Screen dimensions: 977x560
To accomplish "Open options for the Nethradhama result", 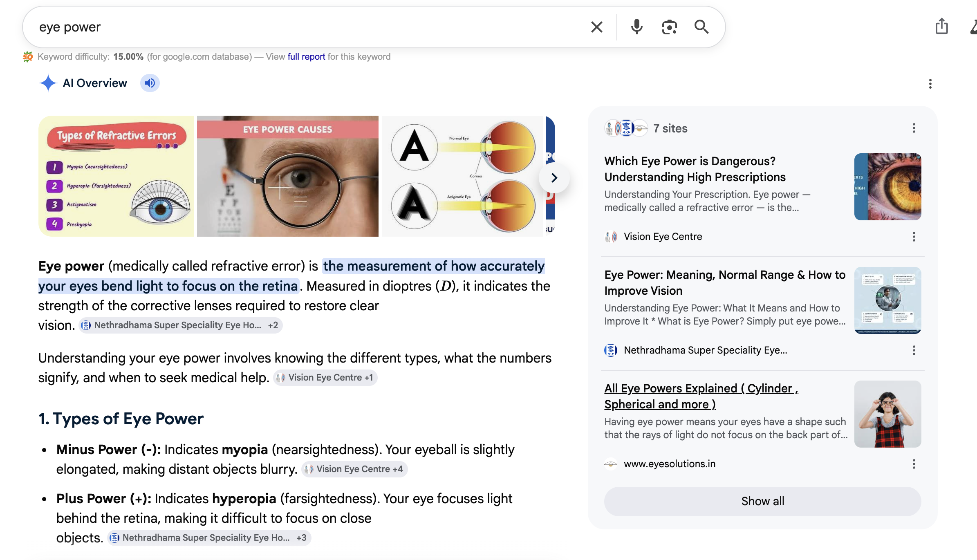I will [914, 350].
